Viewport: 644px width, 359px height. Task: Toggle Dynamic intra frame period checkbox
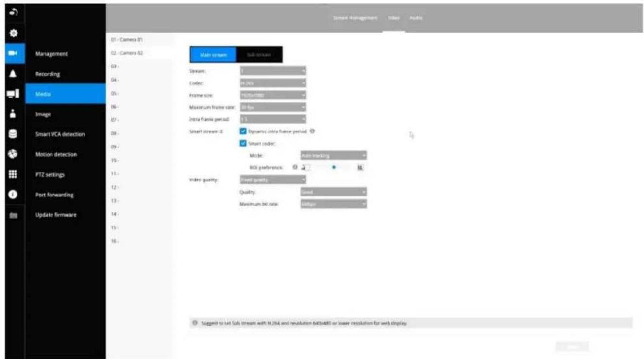[244, 131]
